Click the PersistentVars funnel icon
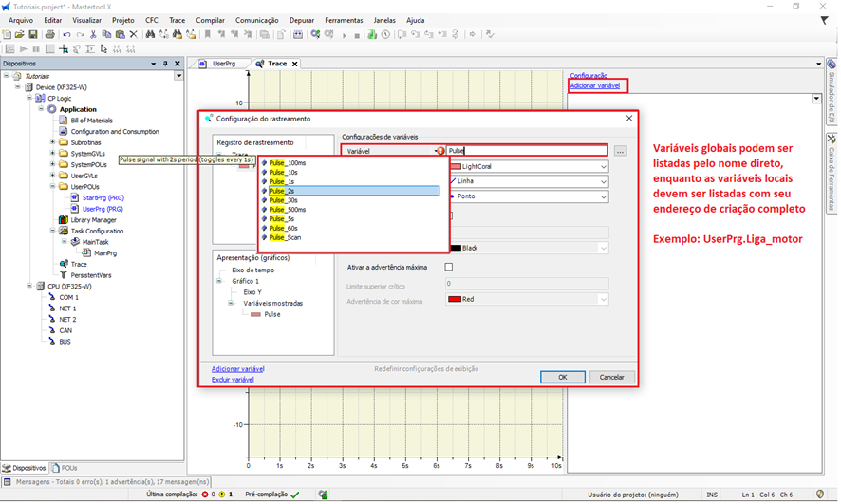The width and height of the screenshot is (841, 504). tap(64, 275)
